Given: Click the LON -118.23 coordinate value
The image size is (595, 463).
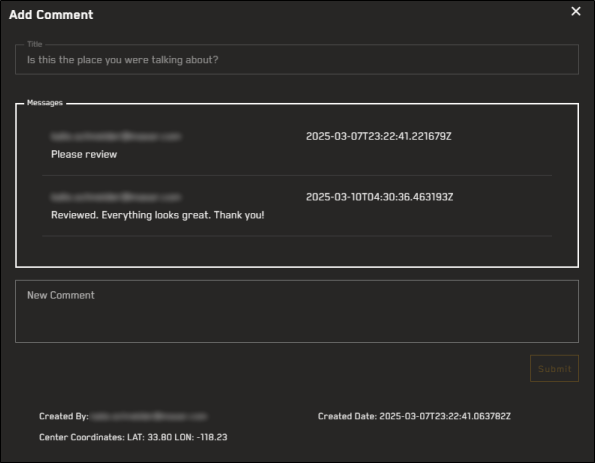Looking at the screenshot, I should (201, 437).
